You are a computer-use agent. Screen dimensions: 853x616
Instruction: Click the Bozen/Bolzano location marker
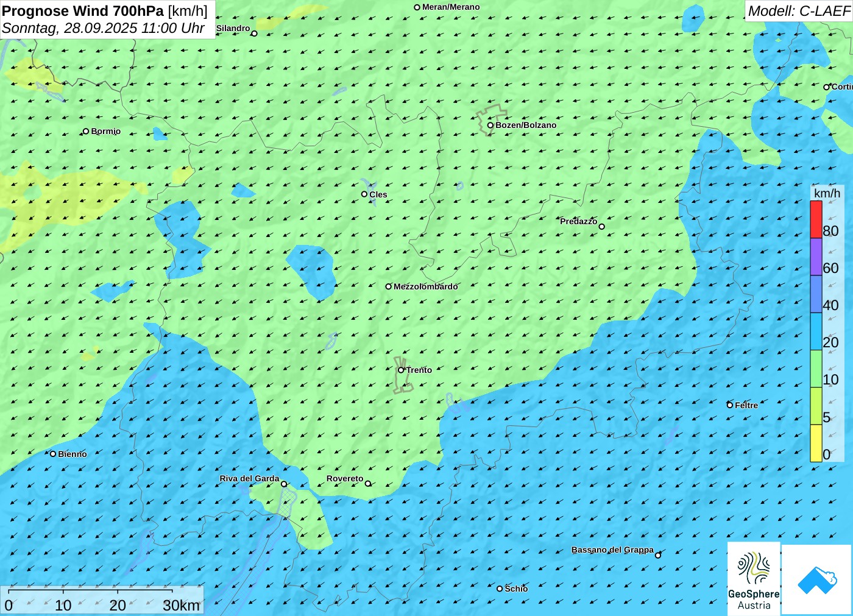pyautogui.click(x=490, y=125)
